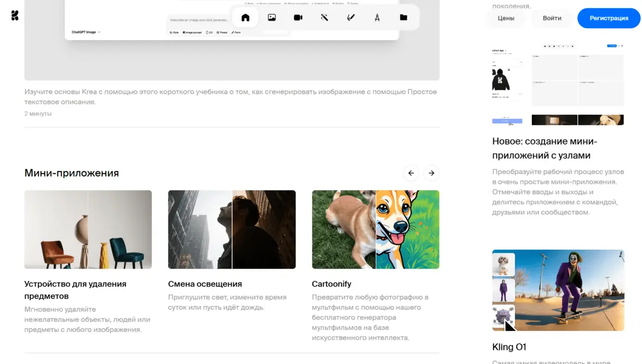Open Смена освещения mini-app title
This screenshot has height=364, width=642.
point(205,284)
